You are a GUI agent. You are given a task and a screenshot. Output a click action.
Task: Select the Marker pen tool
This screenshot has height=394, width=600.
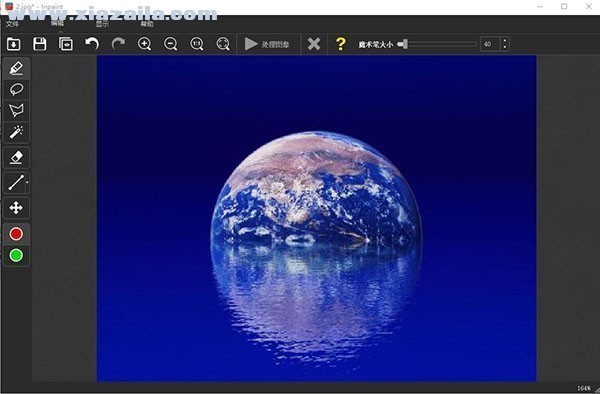pos(16,68)
